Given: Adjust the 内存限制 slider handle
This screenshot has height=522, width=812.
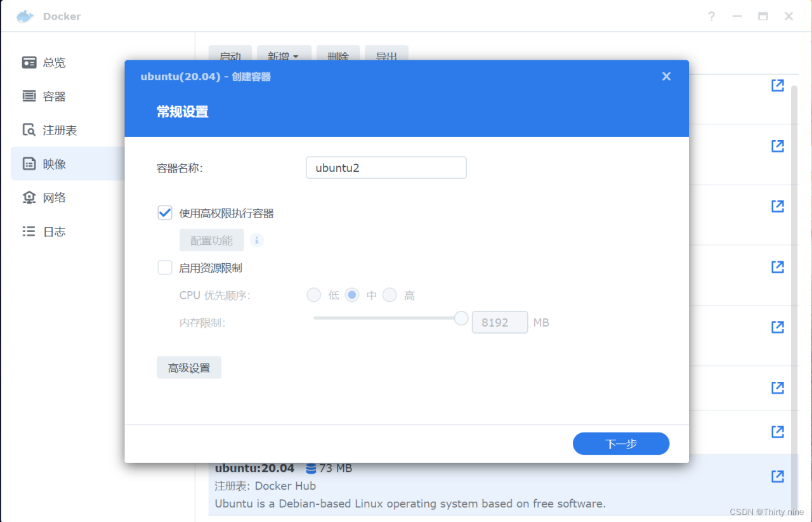Looking at the screenshot, I should (x=461, y=318).
